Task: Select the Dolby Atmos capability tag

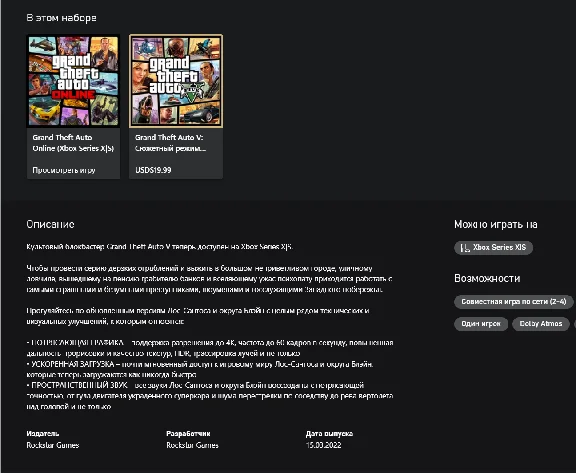Action: 541,324
